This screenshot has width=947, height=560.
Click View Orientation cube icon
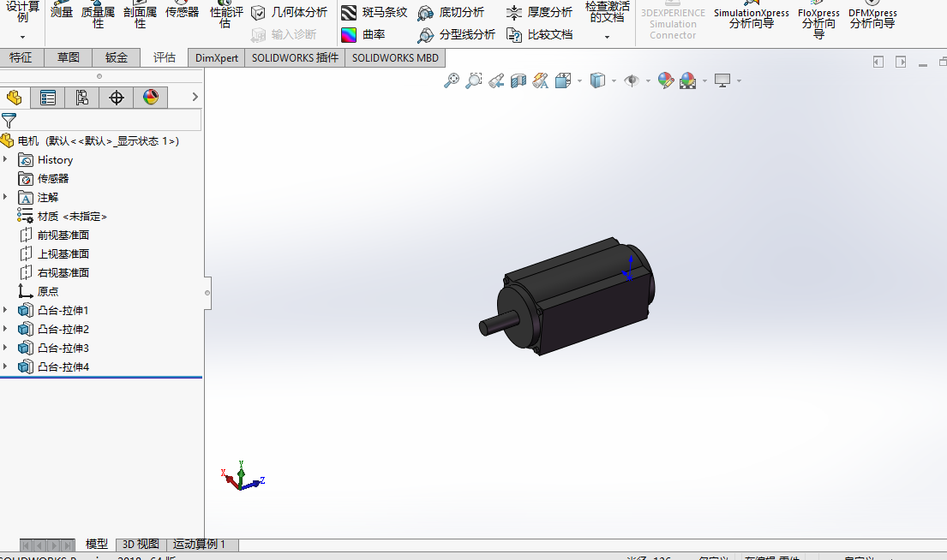(563, 80)
